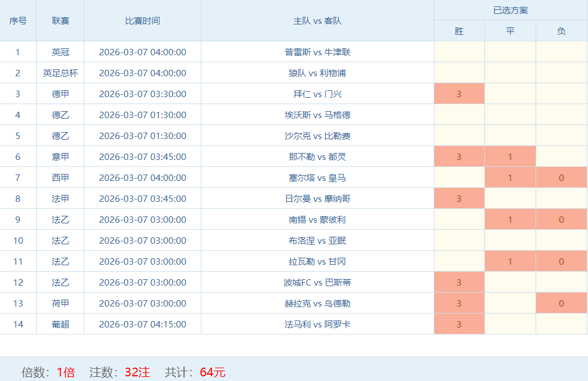
Task: Click the 联赛 column header
Action: [61, 20]
